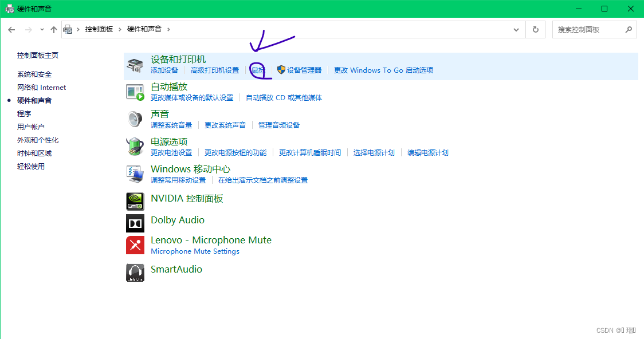The width and height of the screenshot is (644, 339).
Task: Open the SmartAudio heading link
Action: (x=176, y=269)
